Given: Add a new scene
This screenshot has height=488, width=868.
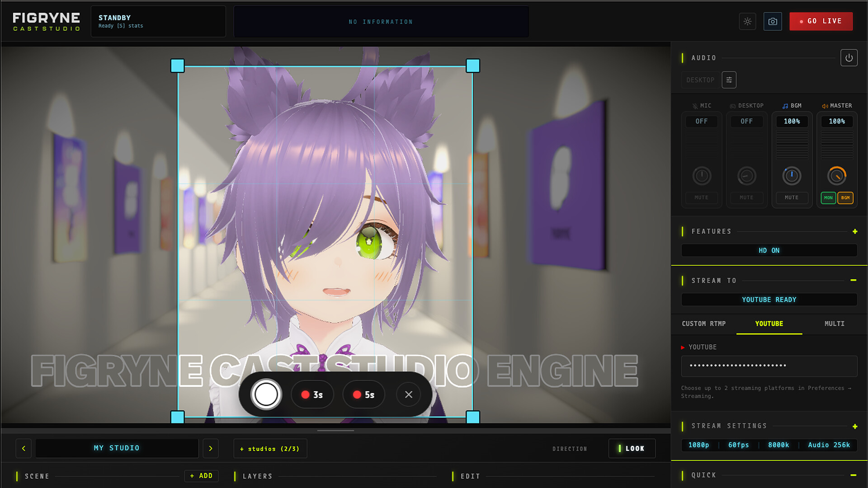Looking at the screenshot, I should click(201, 476).
